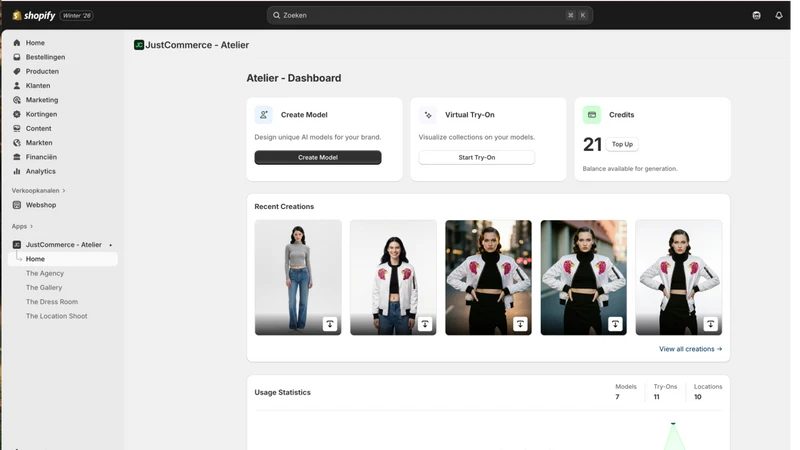Click the Shopify logo
Image resolution: width=800 pixels, height=450 pixels.
34,15
